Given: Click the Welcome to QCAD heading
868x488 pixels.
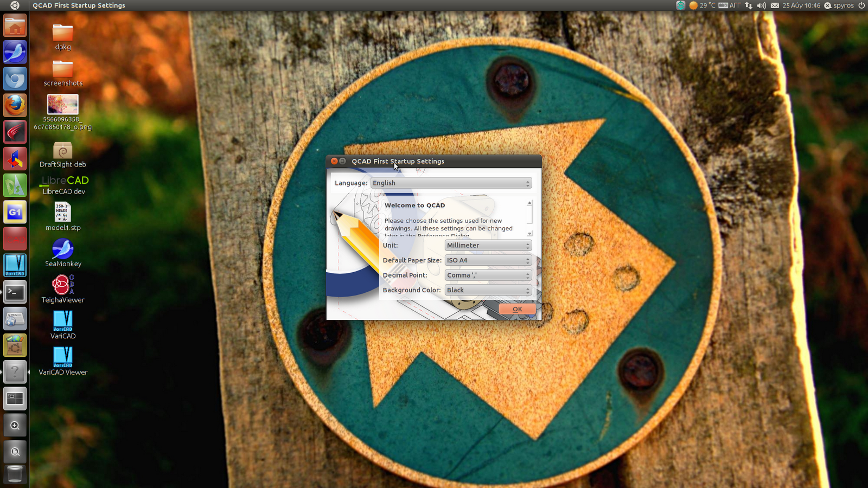Looking at the screenshot, I should tap(414, 206).
